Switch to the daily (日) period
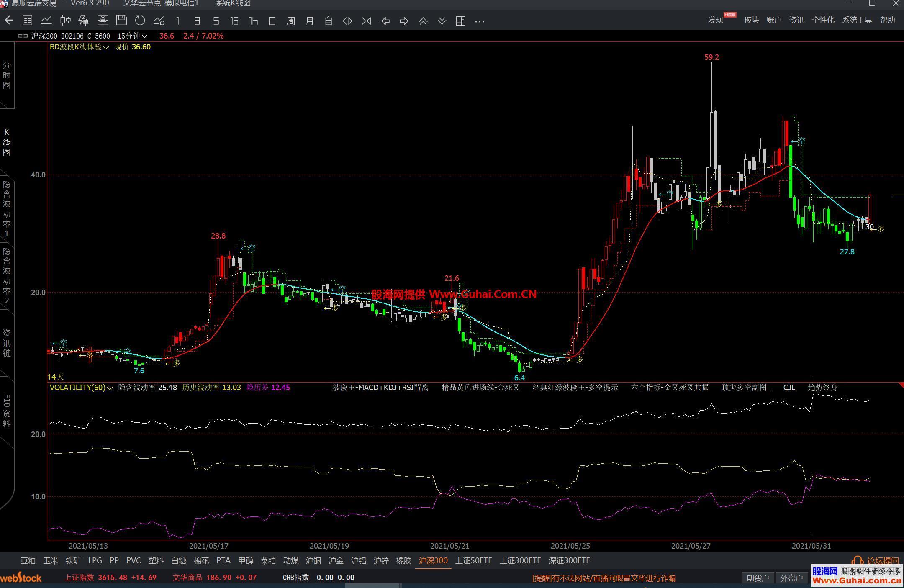The image size is (904, 588). pos(272,21)
